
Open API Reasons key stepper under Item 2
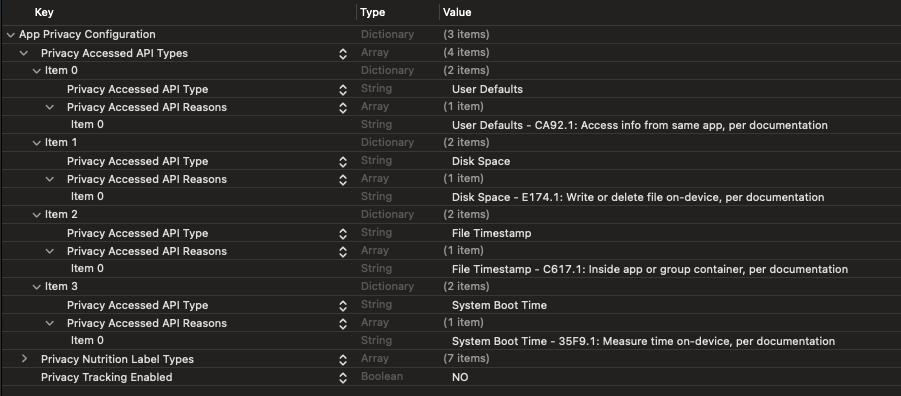(343, 252)
